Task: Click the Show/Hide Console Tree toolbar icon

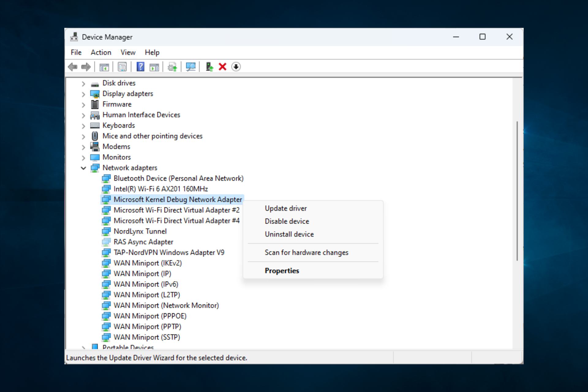Action: [x=104, y=67]
